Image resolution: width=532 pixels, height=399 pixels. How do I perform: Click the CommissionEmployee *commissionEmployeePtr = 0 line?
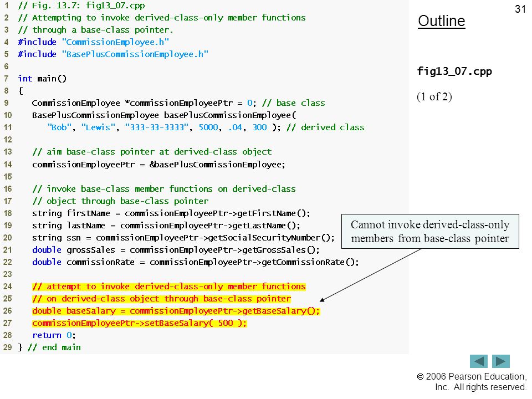[x=178, y=103]
